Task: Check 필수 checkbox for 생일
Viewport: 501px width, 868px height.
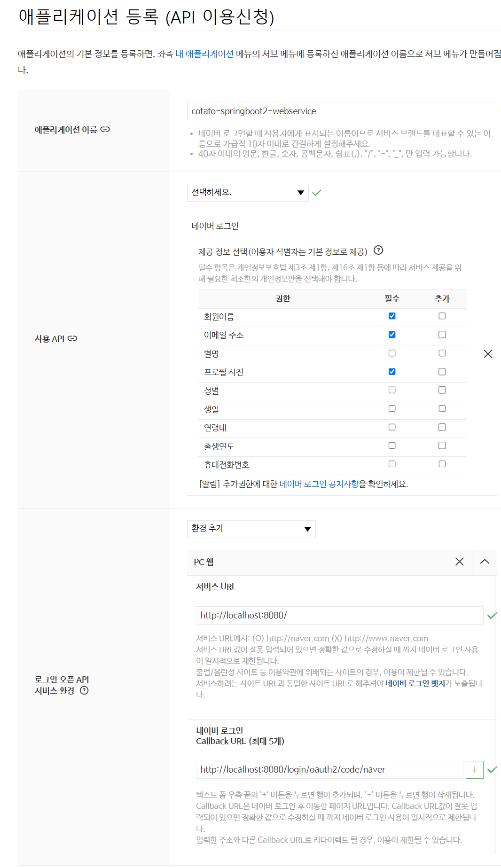Action: click(392, 408)
